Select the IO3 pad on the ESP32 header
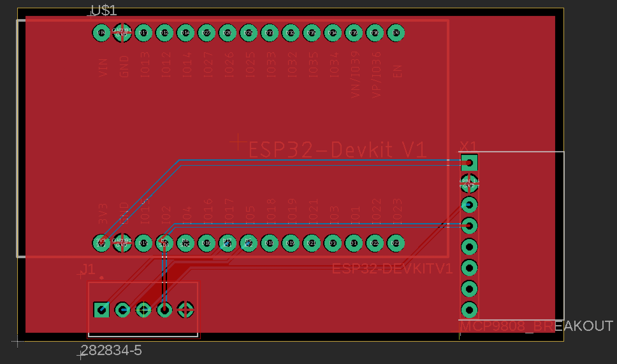 point(333,243)
